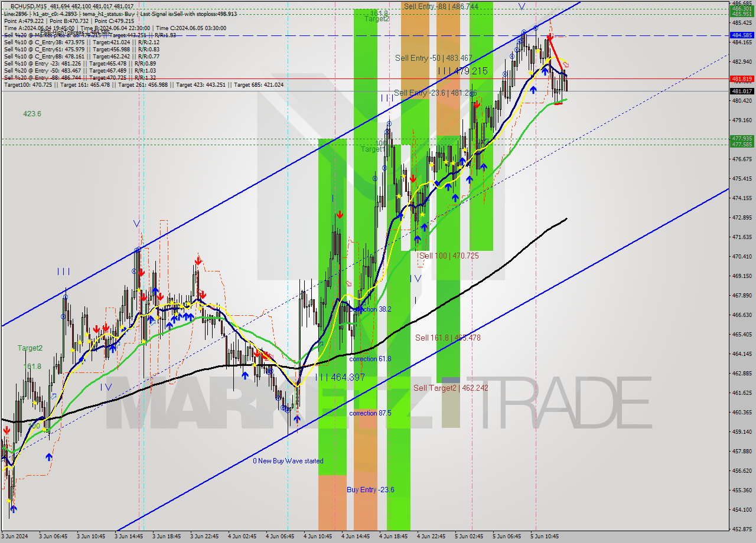
Task: Click the 'Buy Entry -23.6' label
Action: (370, 490)
